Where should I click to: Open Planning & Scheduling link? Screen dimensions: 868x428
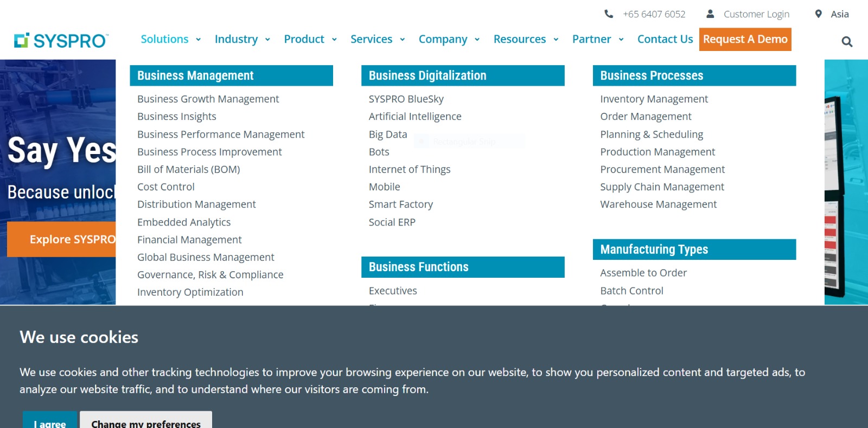coord(652,134)
